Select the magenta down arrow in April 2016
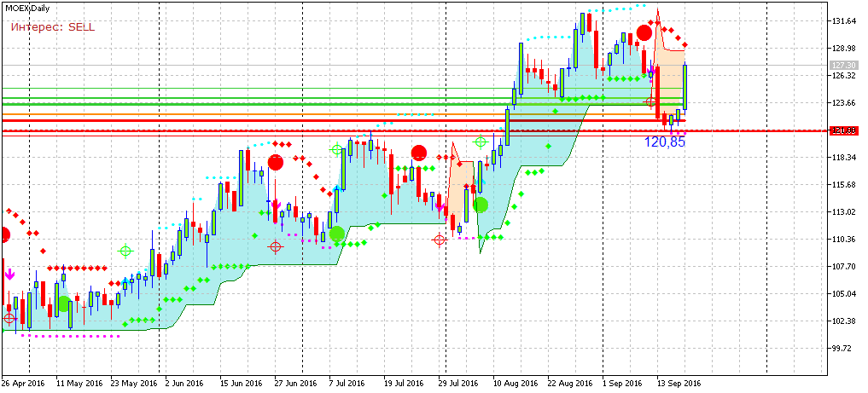The image size is (868, 393). [x=9, y=275]
